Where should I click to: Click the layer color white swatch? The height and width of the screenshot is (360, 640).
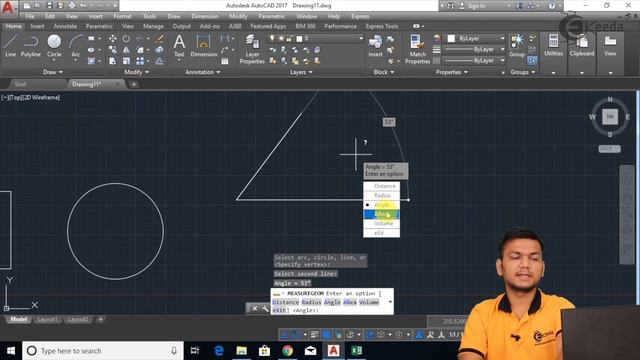tap(299, 39)
